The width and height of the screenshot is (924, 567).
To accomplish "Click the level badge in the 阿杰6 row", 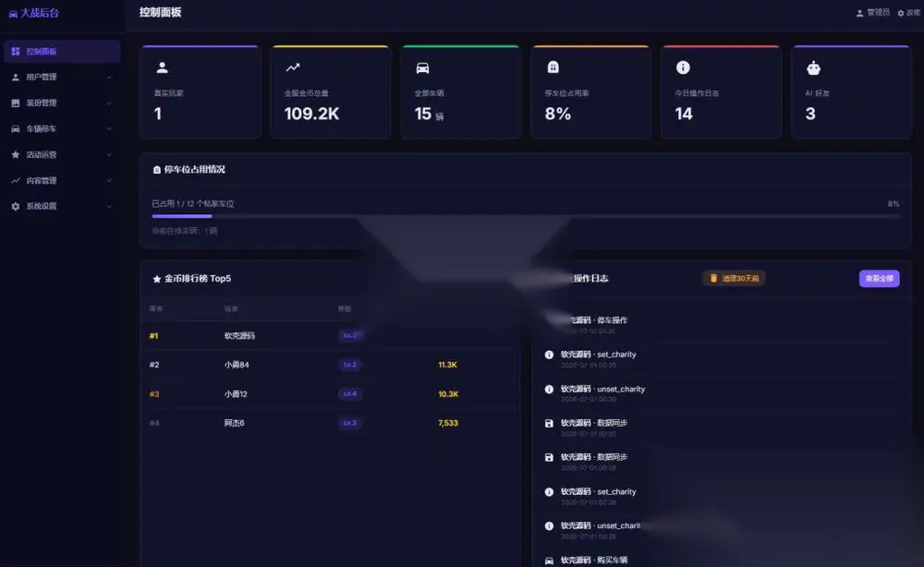I will [x=349, y=423].
